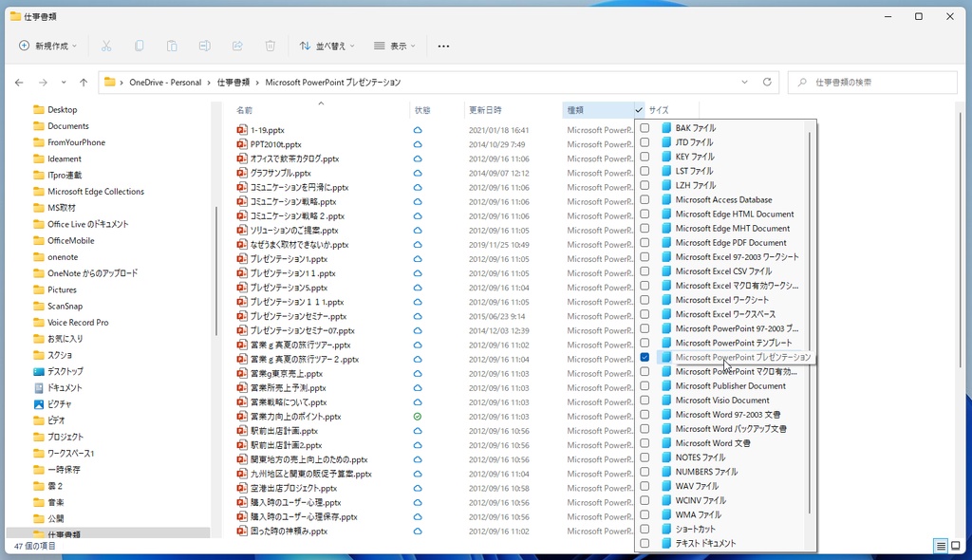This screenshot has height=560, width=972.
Task: Go up one folder level arrow
Action: click(x=84, y=83)
